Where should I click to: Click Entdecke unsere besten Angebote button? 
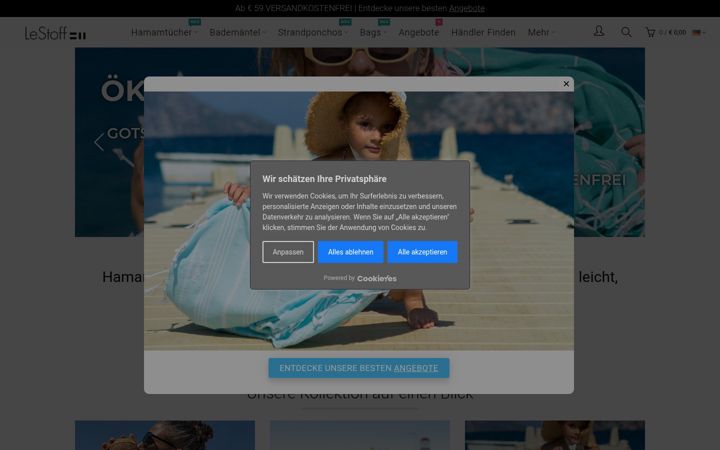pyautogui.click(x=359, y=368)
